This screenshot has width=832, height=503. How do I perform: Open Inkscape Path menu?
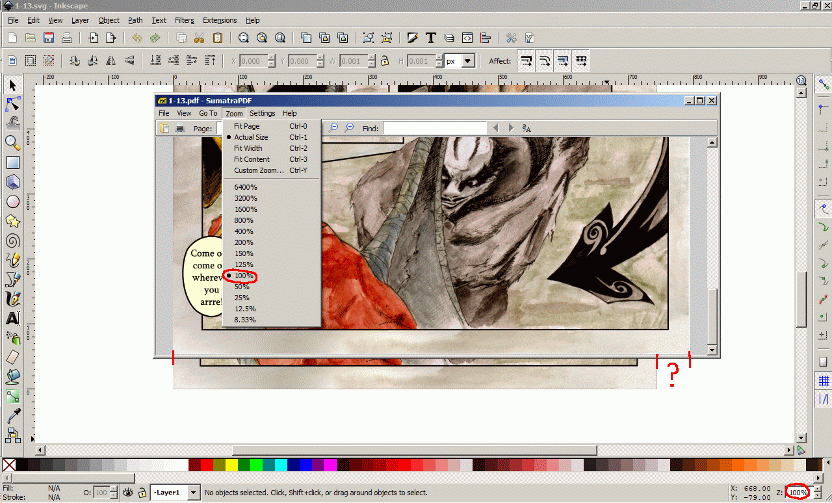tap(135, 20)
